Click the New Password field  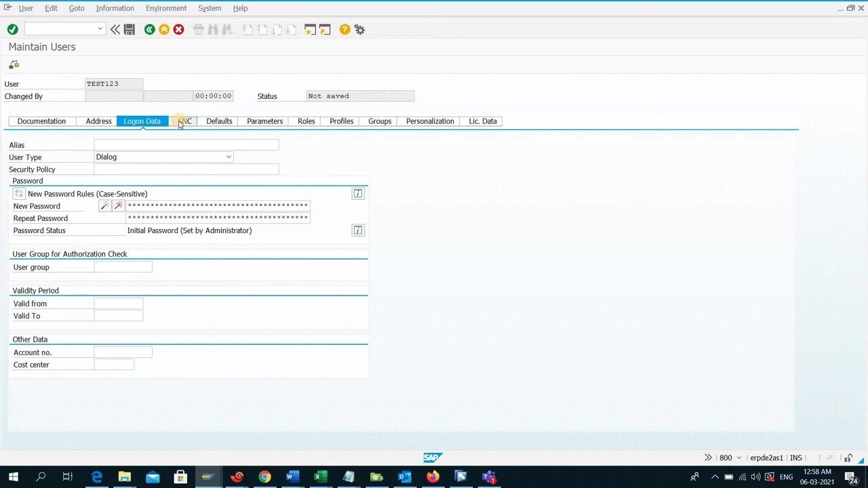point(218,206)
